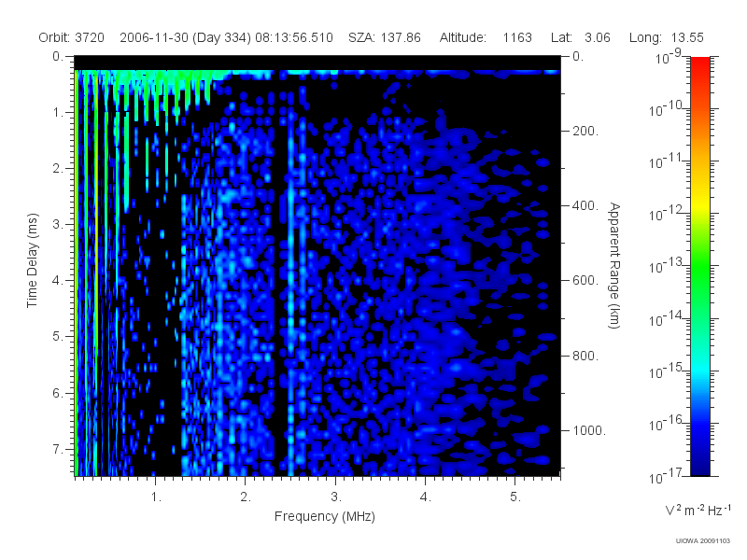Click the V² m⁻² Hz⁻¹ units label
Image resolution: width=747 pixels, height=560 pixels.
point(698,510)
